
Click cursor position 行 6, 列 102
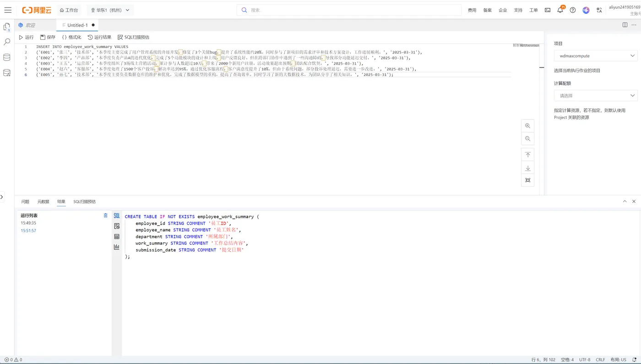543,360
